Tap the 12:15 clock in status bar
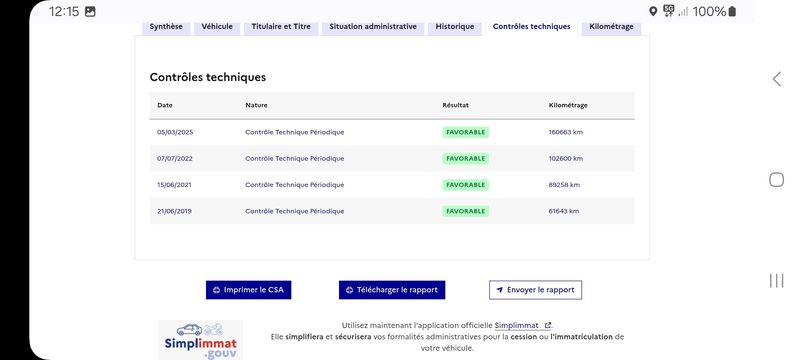This screenshot has width=800, height=360. [x=64, y=11]
